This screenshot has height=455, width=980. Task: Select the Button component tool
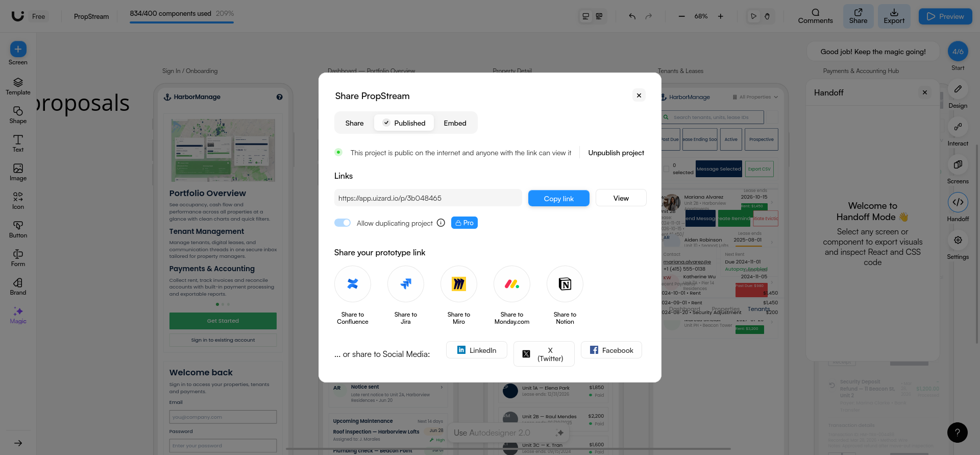click(18, 229)
